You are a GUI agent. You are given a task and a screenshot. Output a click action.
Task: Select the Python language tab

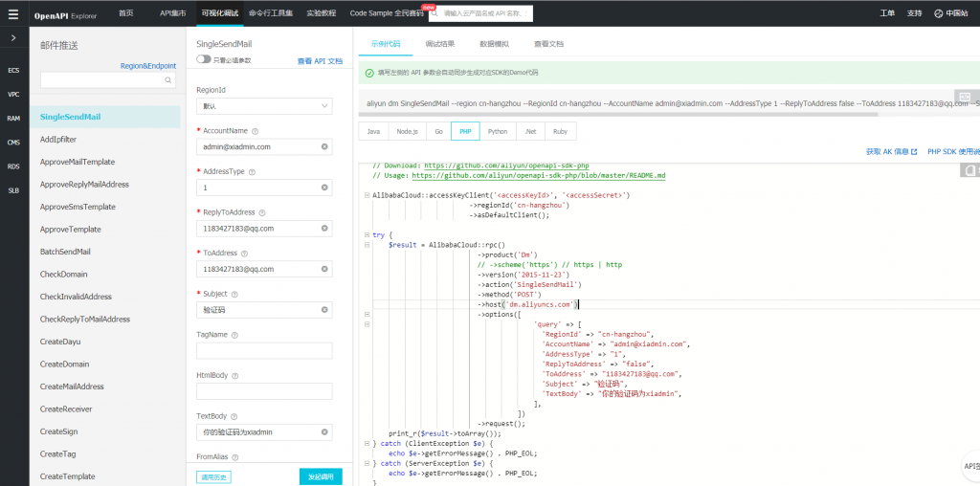point(497,131)
